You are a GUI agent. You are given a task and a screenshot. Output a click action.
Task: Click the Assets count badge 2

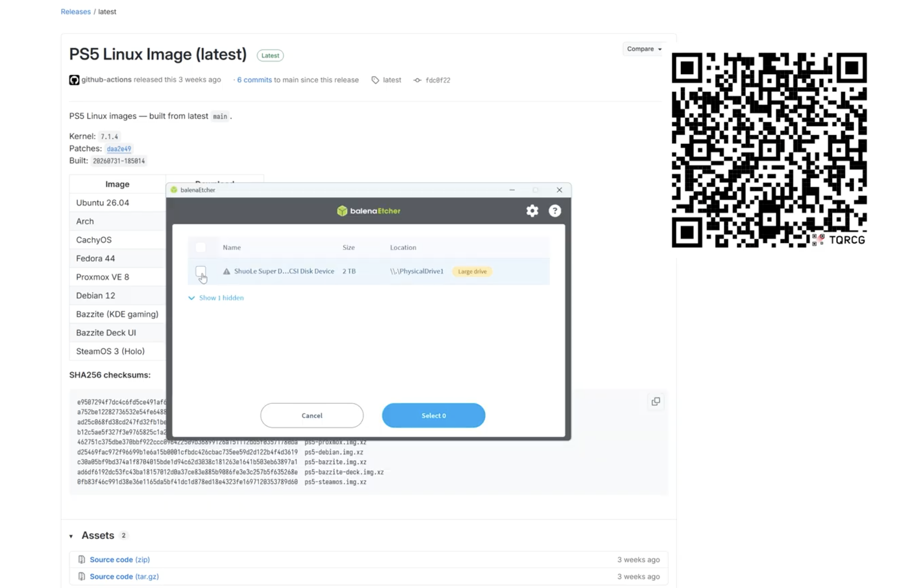coord(123,535)
